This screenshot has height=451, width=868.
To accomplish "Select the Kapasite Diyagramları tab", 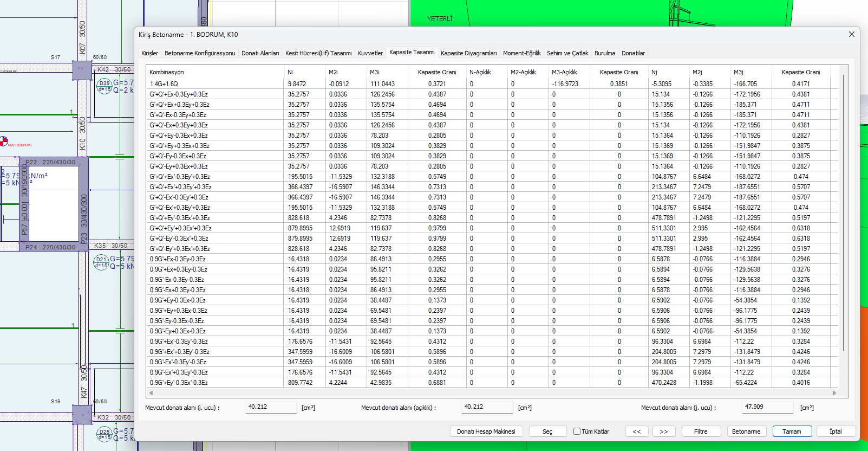I will pos(468,53).
